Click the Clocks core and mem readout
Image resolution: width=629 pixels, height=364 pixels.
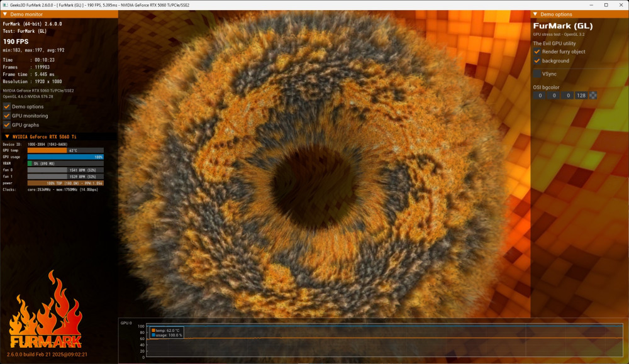[x=62, y=190]
